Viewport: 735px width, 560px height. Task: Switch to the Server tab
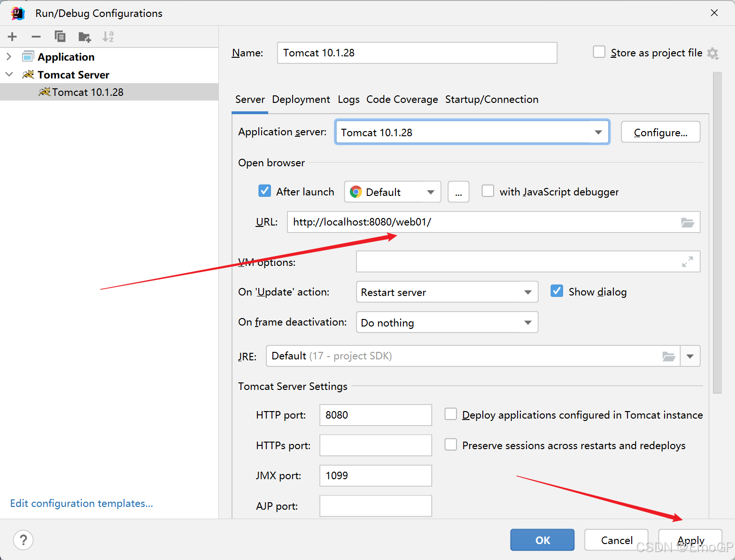coord(250,100)
